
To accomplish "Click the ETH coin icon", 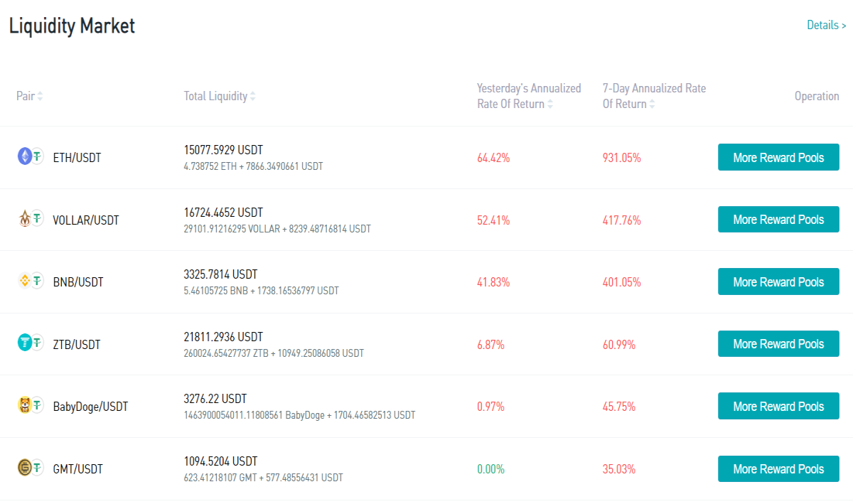I will [26, 156].
